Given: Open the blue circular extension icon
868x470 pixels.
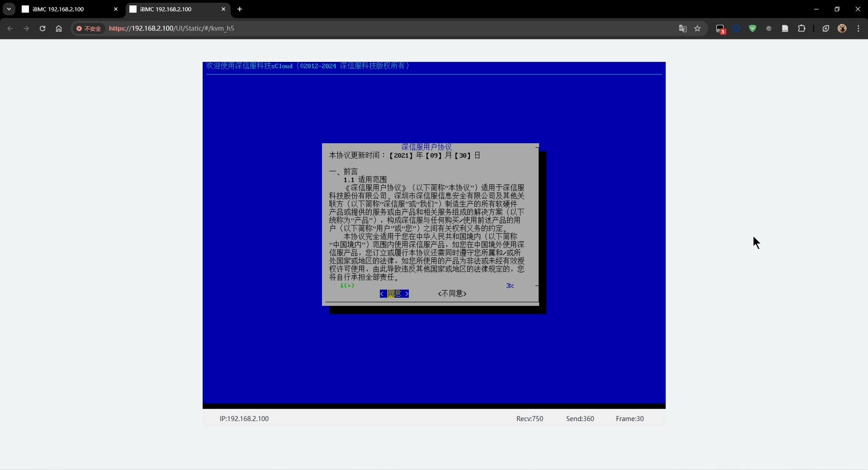Looking at the screenshot, I should pyautogui.click(x=736, y=28).
